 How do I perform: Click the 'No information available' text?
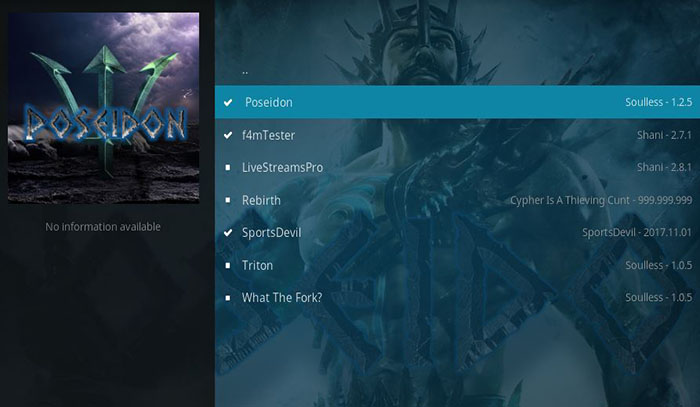[103, 227]
